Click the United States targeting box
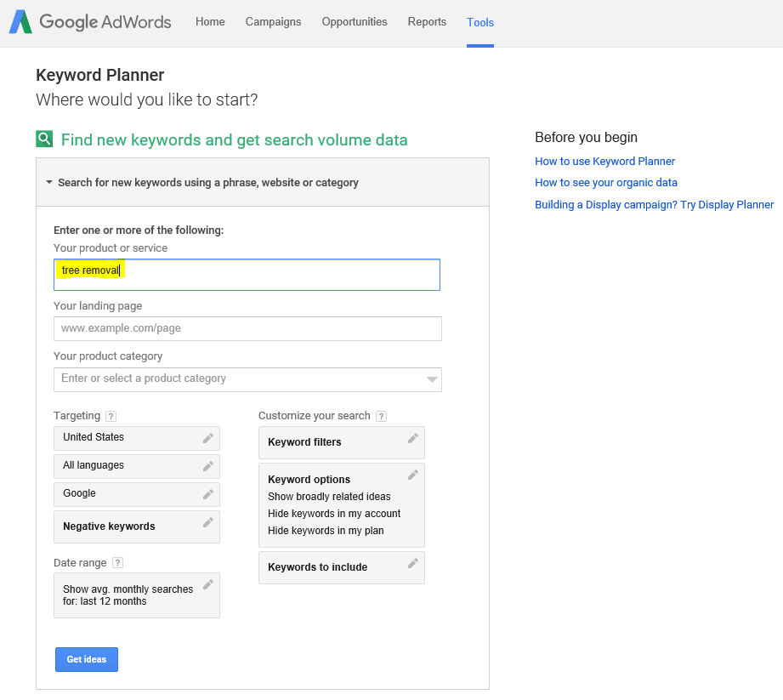This screenshot has width=783, height=700. click(137, 438)
